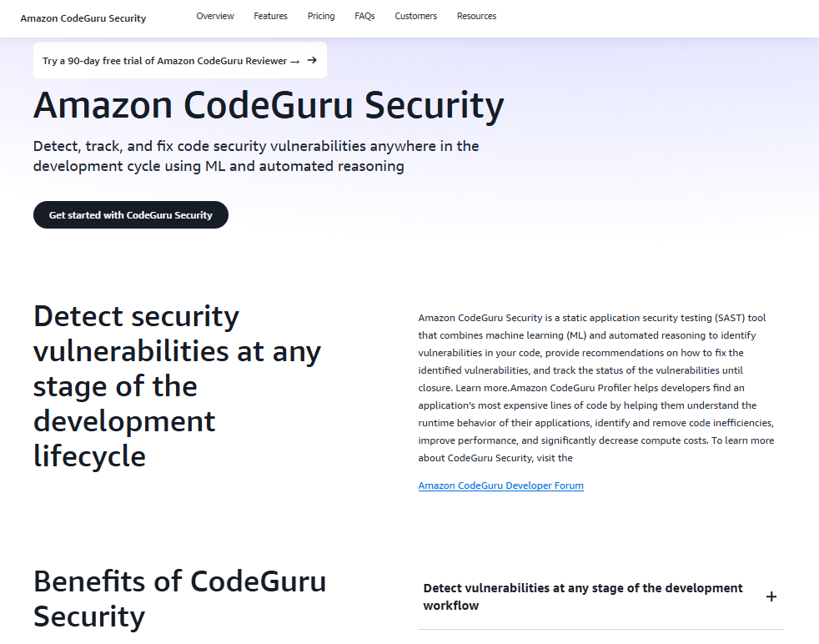Open the Resources nav item
The width and height of the screenshot is (819, 644).
coord(476,16)
